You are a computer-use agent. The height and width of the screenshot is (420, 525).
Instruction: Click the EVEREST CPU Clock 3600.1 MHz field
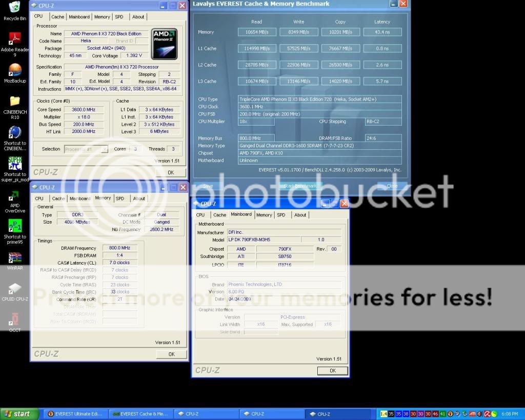click(x=320, y=107)
